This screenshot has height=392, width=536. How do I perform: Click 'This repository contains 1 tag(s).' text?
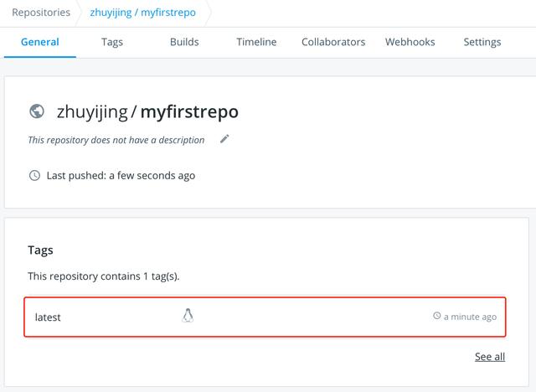point(104,276)
